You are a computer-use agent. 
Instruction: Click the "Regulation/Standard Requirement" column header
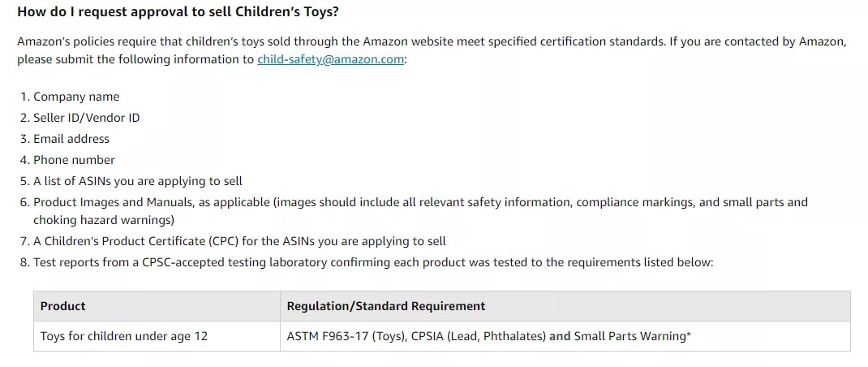tap(386, 306)
